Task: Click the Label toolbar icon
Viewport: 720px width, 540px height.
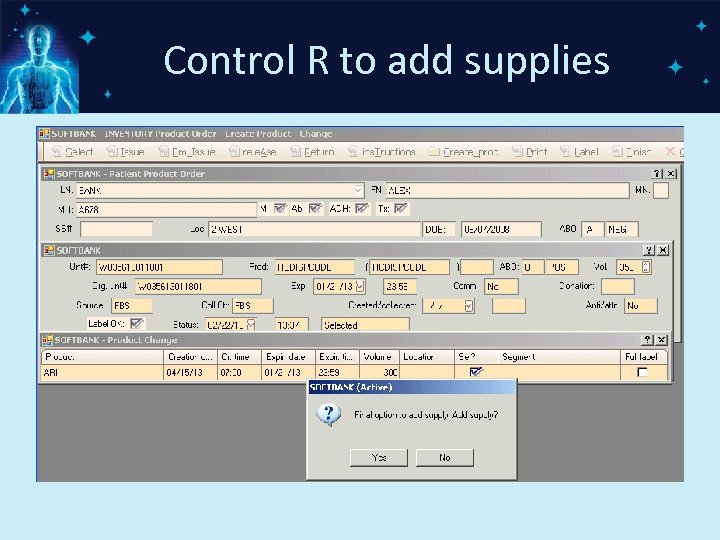Action: pos(566,152)
